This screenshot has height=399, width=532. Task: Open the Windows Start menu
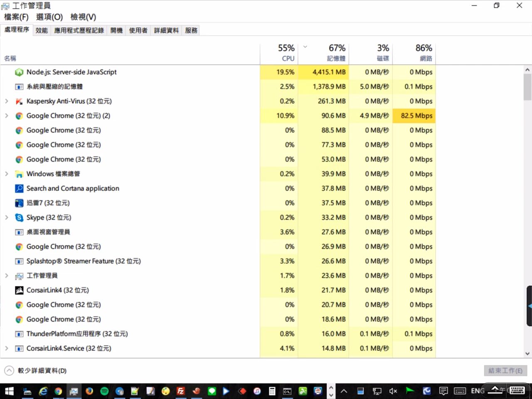point(9,391)
